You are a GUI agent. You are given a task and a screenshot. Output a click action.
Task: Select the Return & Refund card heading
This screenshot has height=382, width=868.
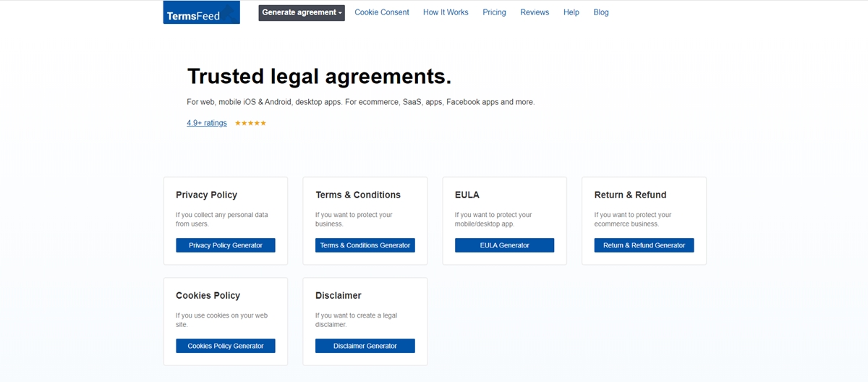pyautogui.click(x=631, y=195)
